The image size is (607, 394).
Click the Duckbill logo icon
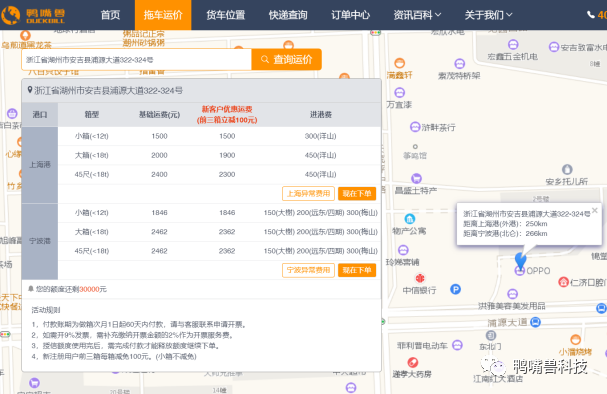11,15
